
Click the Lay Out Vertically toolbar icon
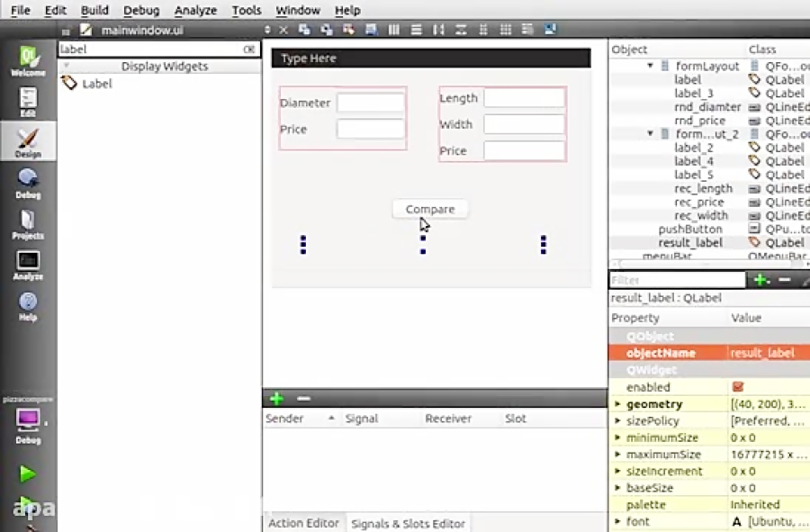coord(416,29)
